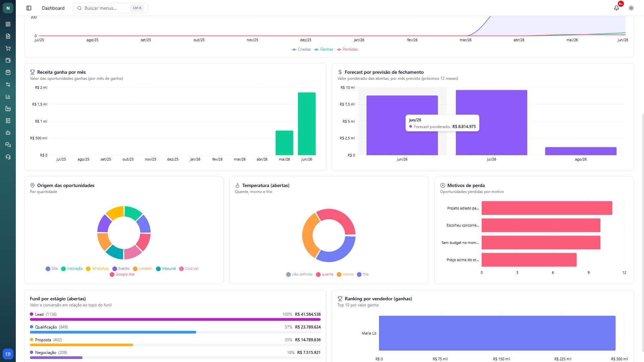This screenshot has height=362, width=644.
Task: Select the jul/26 forecast bar
Action: 491,123
